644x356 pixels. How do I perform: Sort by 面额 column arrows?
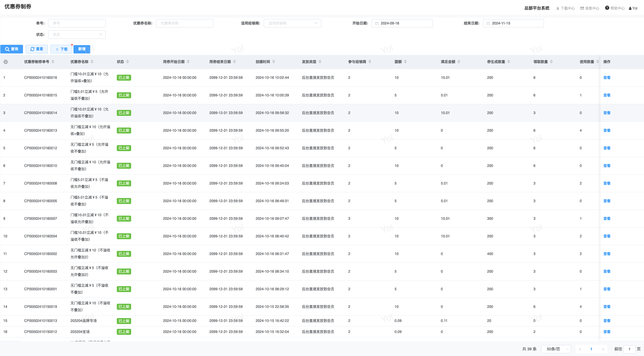(405, 62)
